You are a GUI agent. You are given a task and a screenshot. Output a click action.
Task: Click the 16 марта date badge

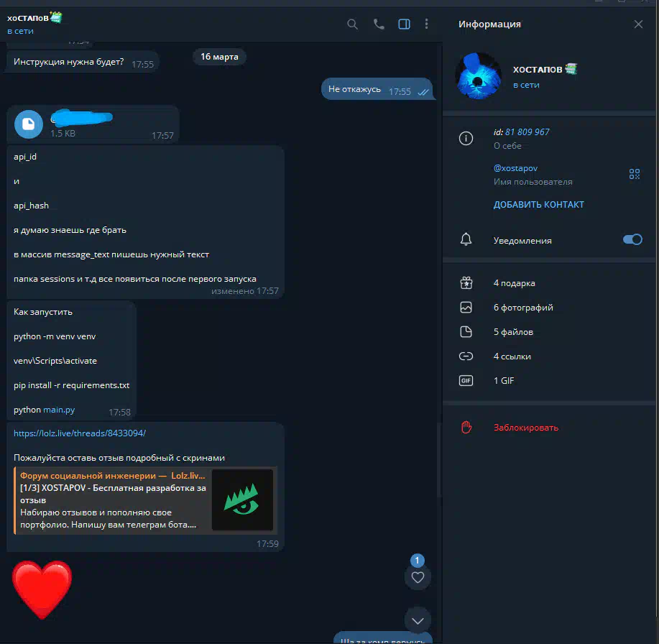pyautogui.click(x=219, y=57)
